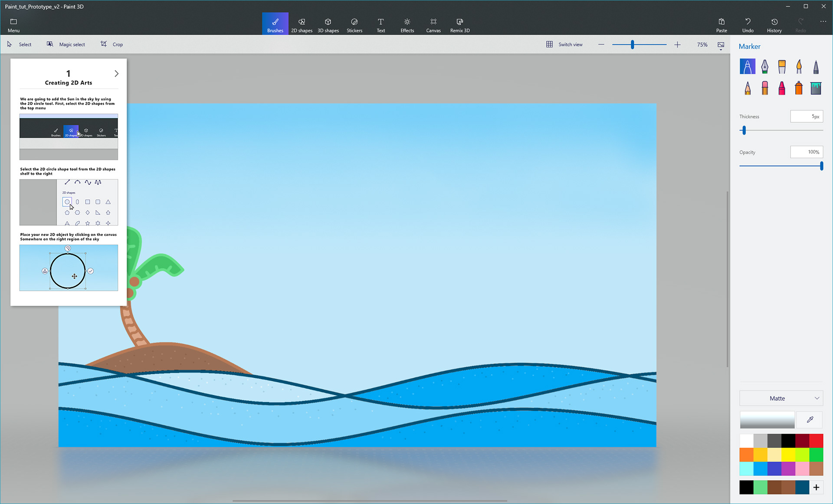Select the Calligraphy pen brush
833x504 pixels.
pyautogui.click(x=764, y=66)
